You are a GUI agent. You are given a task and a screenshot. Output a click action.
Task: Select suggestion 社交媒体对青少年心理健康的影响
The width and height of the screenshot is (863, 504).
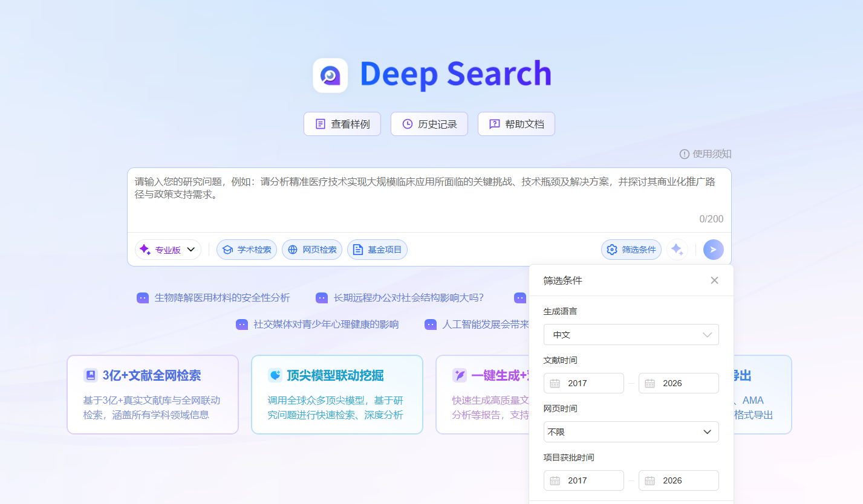coord(327,325)
